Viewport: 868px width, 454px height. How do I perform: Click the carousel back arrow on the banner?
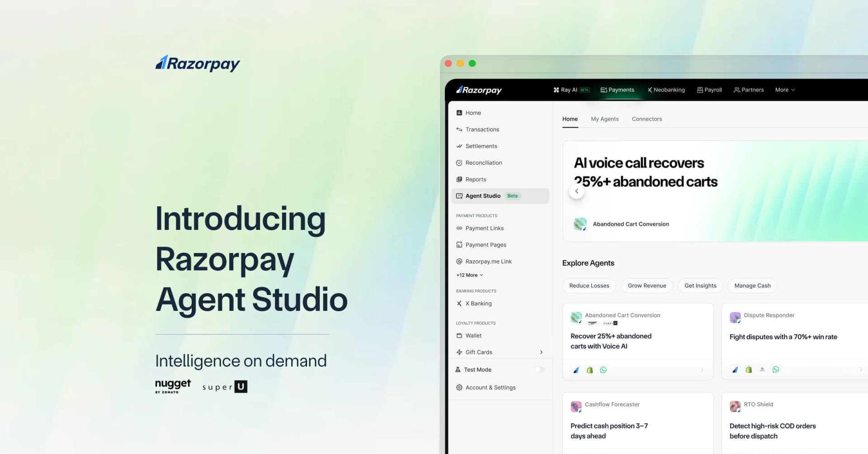coord(577,191)
